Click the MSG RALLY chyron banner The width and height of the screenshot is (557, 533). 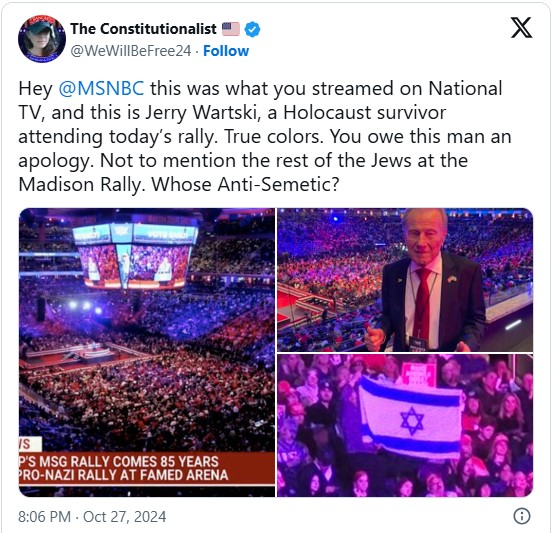tap(147, 468)
